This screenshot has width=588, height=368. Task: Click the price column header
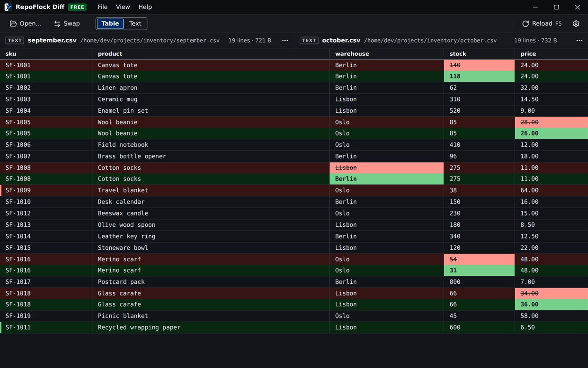552,54
